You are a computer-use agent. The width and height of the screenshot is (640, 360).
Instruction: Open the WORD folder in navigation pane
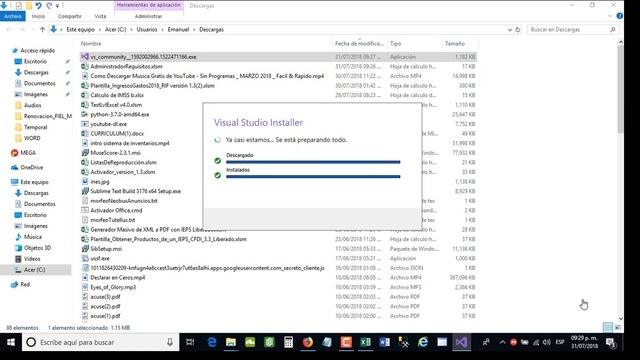point(32,138)
